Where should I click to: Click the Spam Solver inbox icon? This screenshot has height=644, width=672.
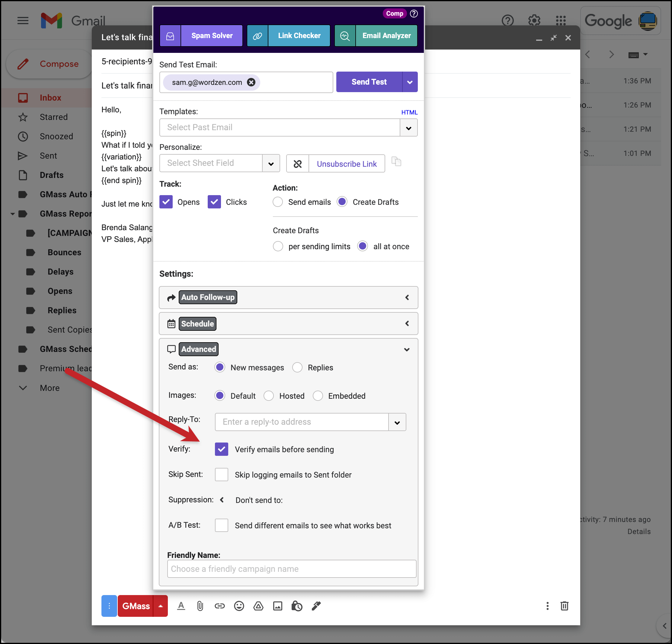[170, 36]
